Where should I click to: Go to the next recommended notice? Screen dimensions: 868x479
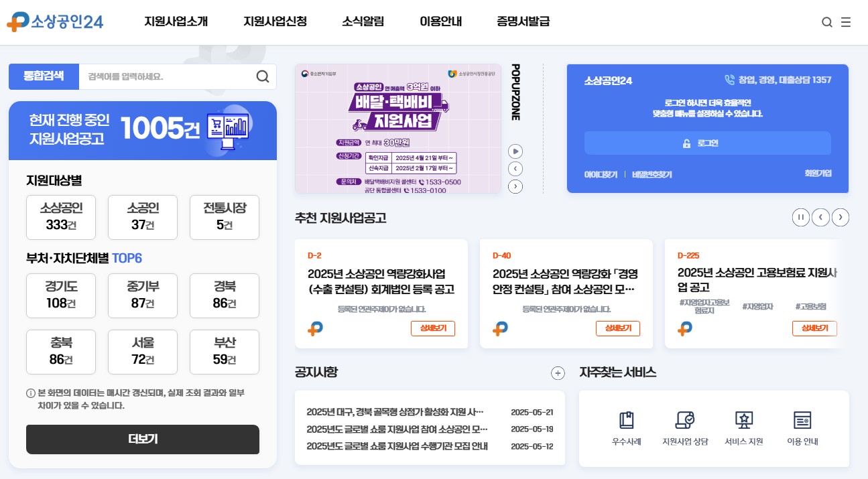tap(841, 217)
